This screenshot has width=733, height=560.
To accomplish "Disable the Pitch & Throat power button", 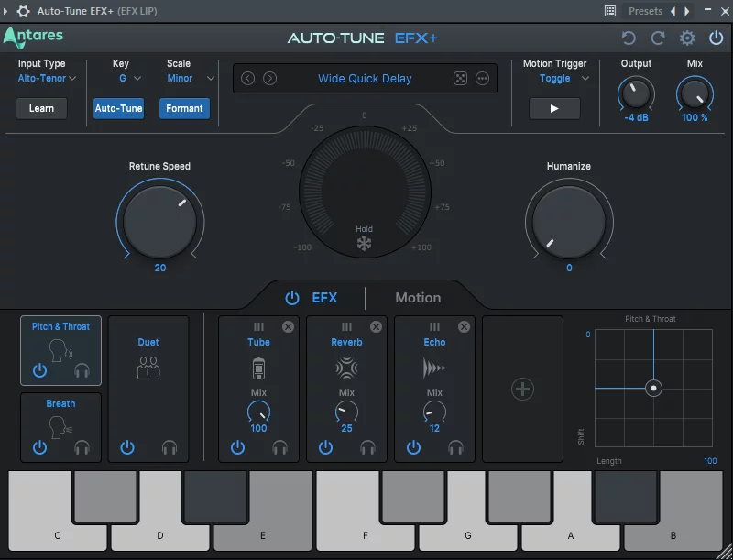I will [x=39, y=370].
